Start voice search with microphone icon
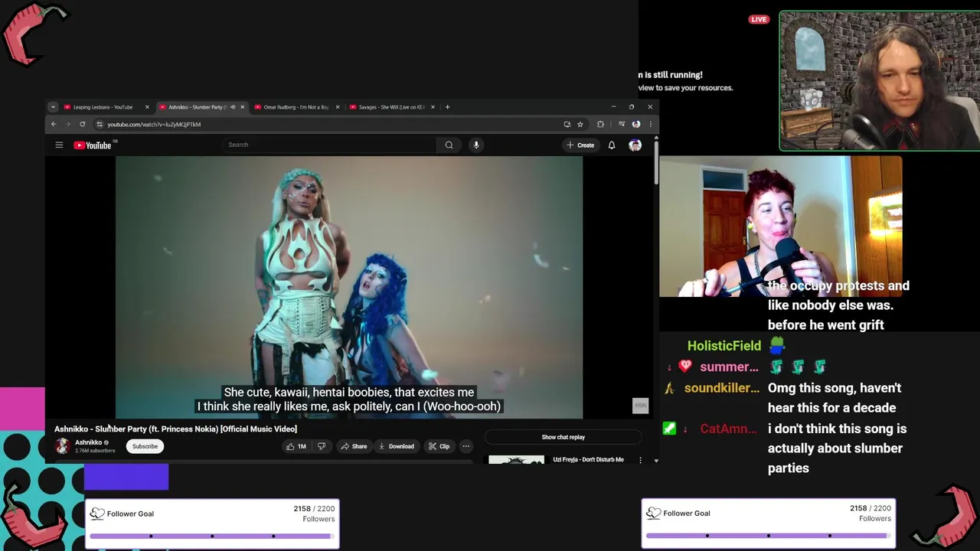Screen dimensions: 980x551 pos(475,145)
